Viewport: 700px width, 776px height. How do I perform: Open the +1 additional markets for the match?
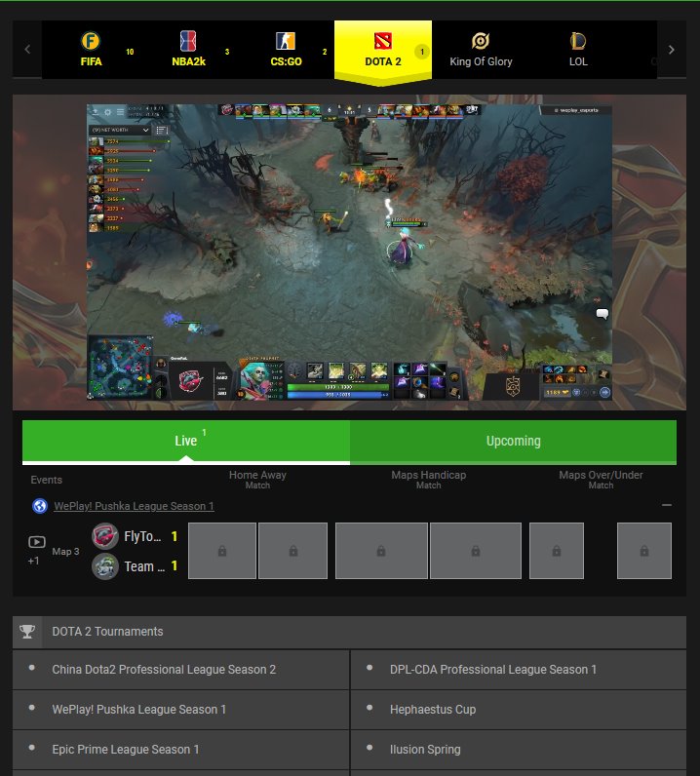pyautogui.click(x=33, y=561)
